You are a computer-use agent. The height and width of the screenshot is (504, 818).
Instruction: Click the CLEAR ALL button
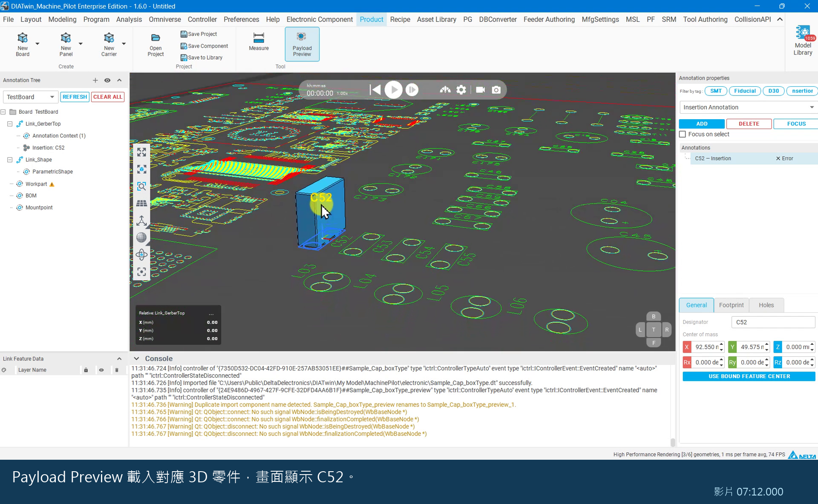(108, 97)
